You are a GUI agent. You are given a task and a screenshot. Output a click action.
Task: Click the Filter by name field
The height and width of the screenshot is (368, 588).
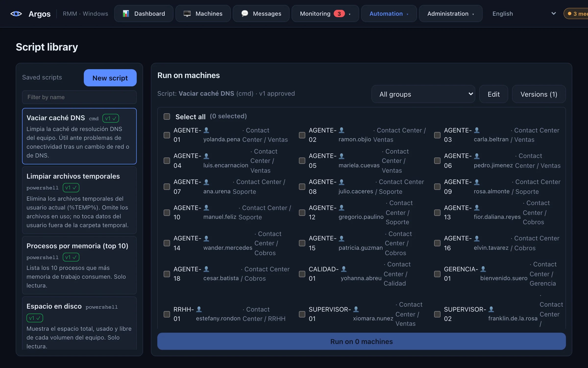click(79, 97)
